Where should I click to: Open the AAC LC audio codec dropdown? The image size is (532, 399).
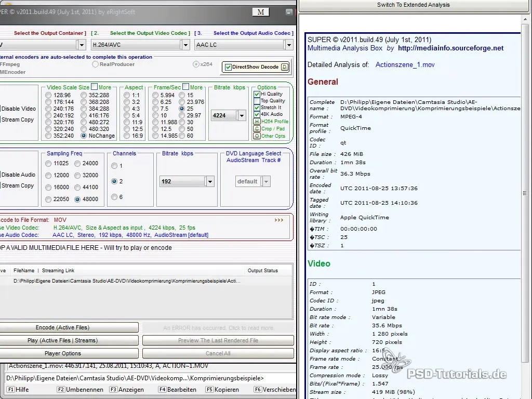point(289,45)
